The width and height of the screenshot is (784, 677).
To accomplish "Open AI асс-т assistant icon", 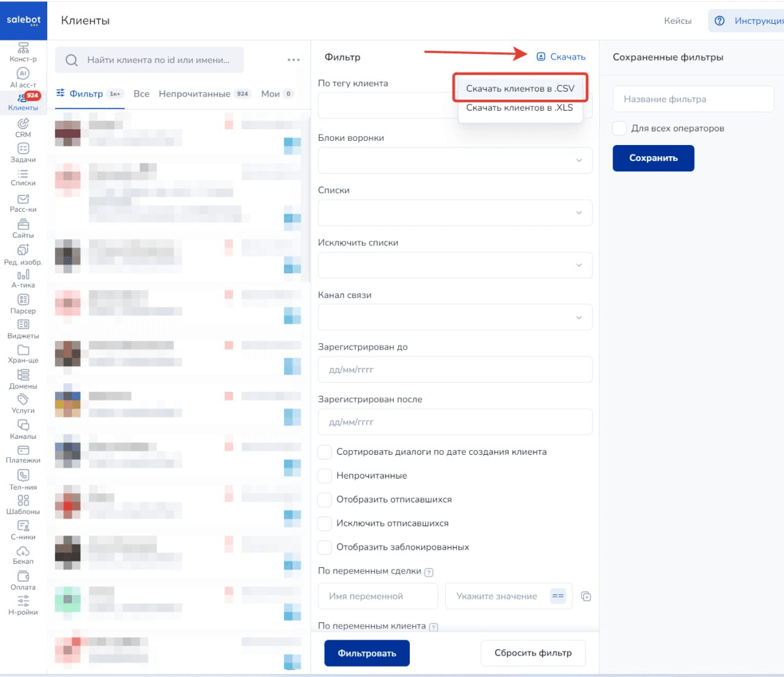I will [x=23, y=77].
